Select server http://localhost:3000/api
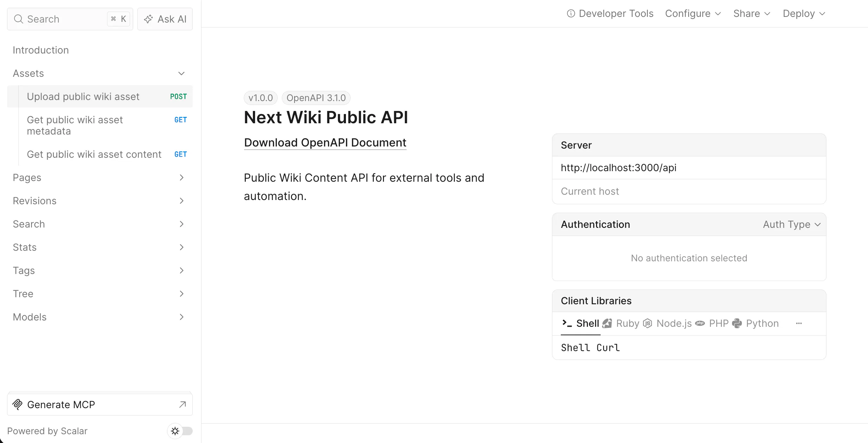The height and width of the screenshot is (443, 868). coord(689,168)
